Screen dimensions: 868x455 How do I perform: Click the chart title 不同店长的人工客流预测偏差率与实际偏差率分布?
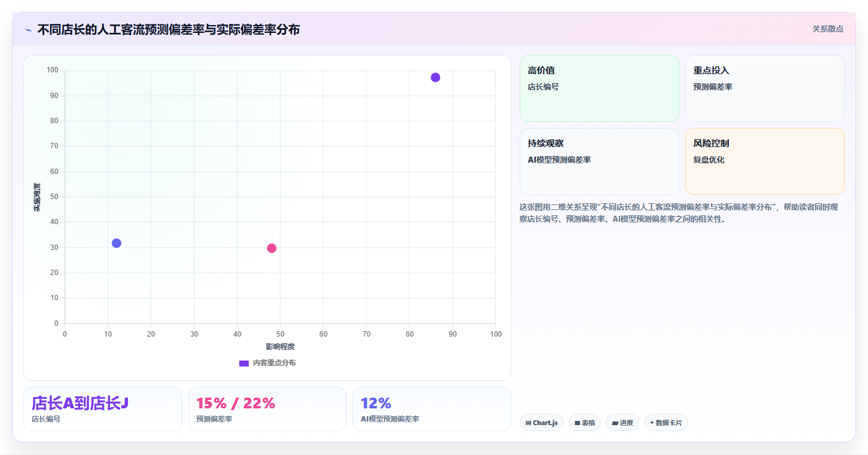click(168, 29)
